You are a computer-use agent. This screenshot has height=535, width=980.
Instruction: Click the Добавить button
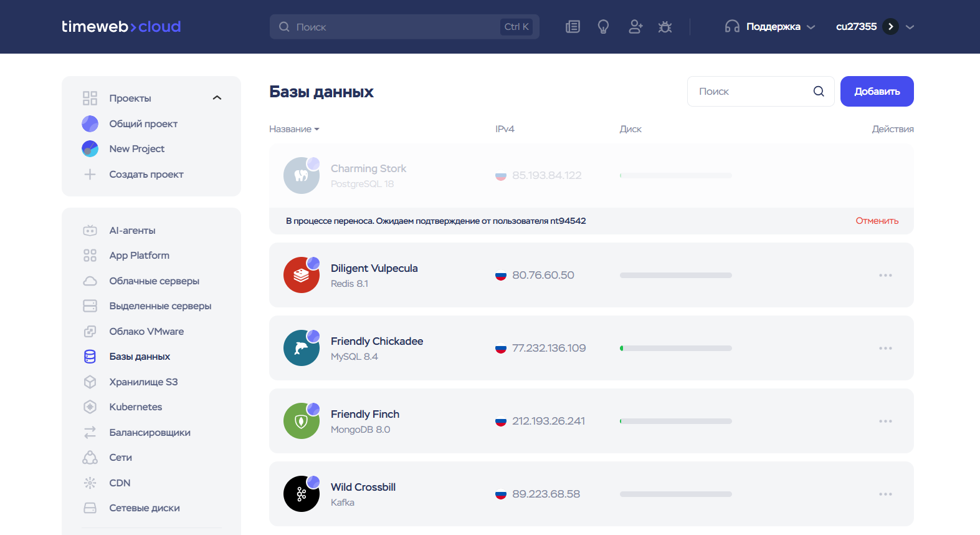point(877,91)
